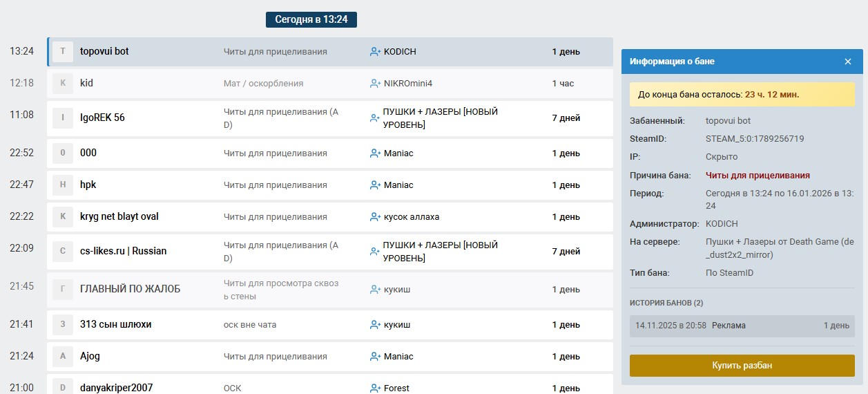This screenshot has width=868, height=394.
Task: Click the admin icon beside Forest
Action: pyautogui.click(x=375, y=388)
